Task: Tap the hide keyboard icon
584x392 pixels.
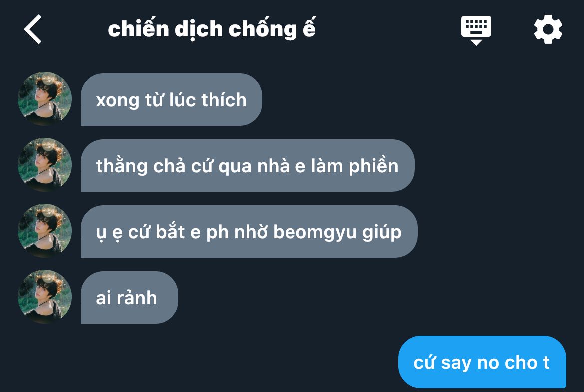Action: tap(476, 30)
